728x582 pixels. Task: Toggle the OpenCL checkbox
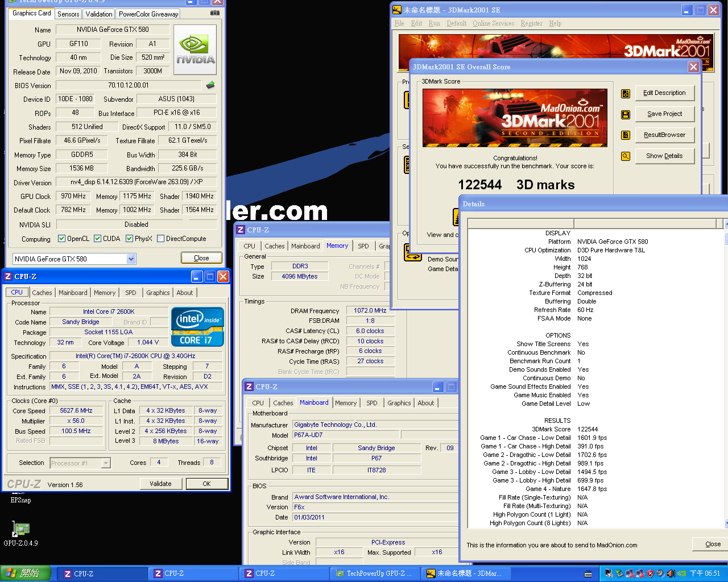(61, 239)
